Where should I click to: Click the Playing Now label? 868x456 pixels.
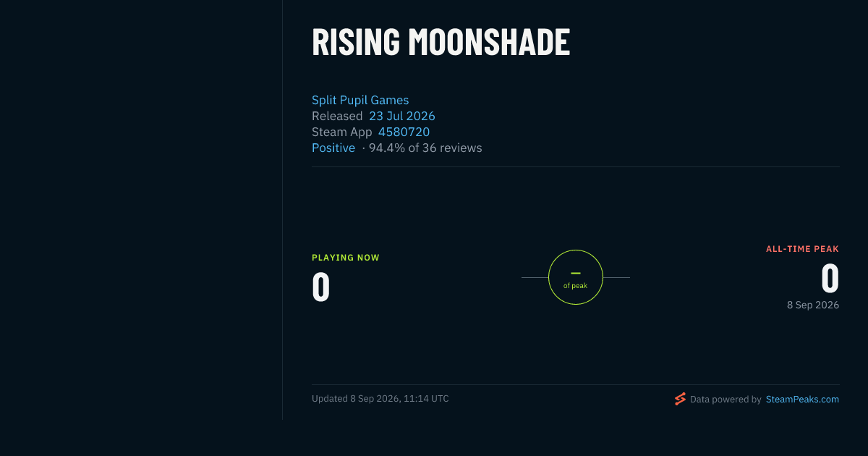click(346, 258)
